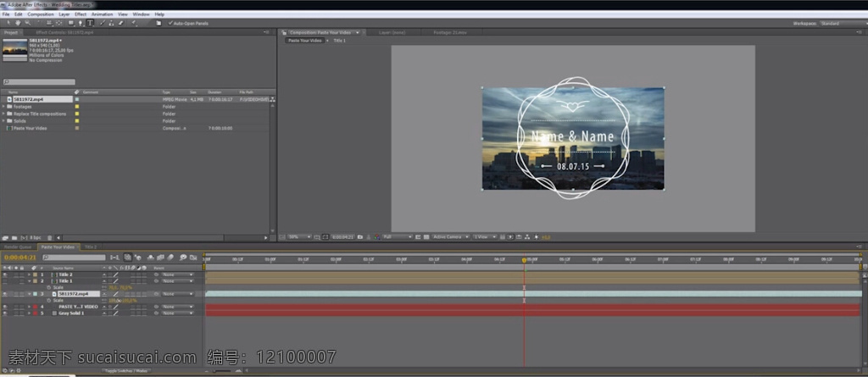The image size is (868, 377).
Task: Open the 1 View layout dropdown
Action: tap(485, 237)
